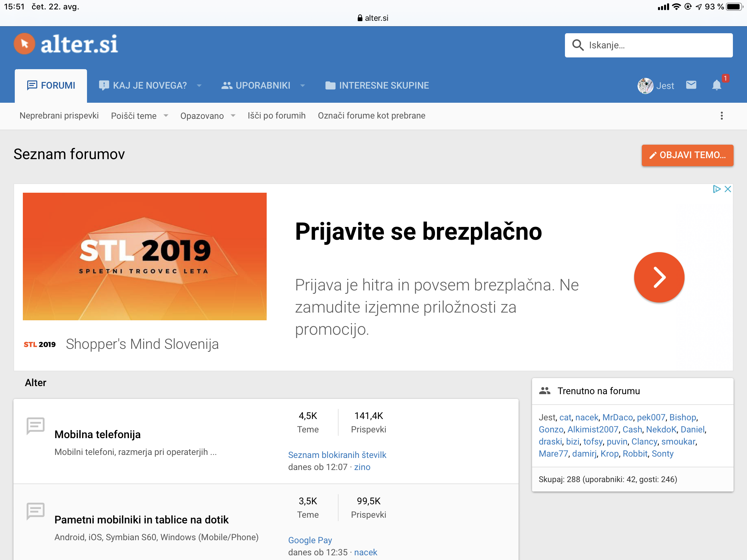Open user Cash in online list
The height and width of the screenshot is (560, 747).
(632, 430)
